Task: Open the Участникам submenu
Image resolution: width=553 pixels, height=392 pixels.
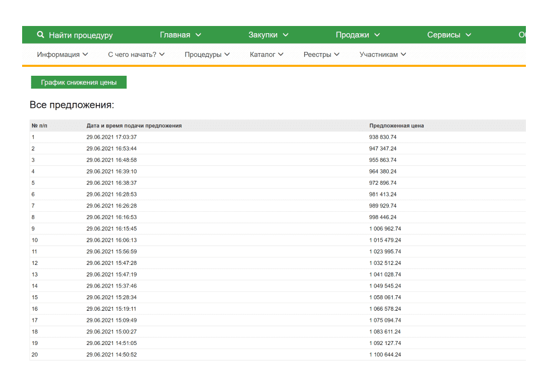Action: pyautogui.click(x=383, y=55)
